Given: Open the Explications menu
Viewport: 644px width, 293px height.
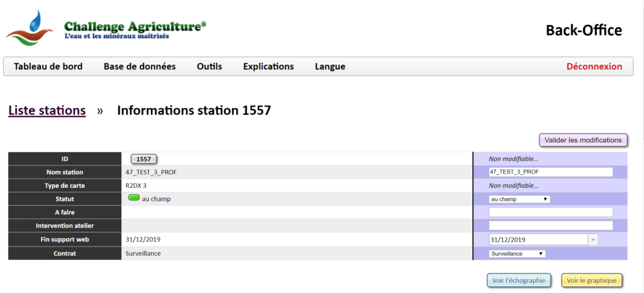Looking at the screenshot, I should (x=268, y=67).
